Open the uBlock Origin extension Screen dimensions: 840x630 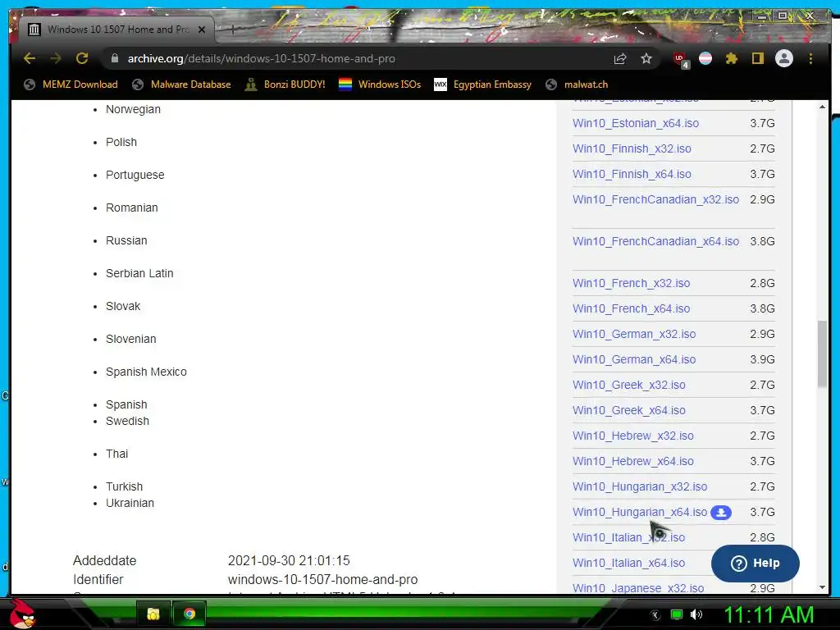click(x=680, y=59)
